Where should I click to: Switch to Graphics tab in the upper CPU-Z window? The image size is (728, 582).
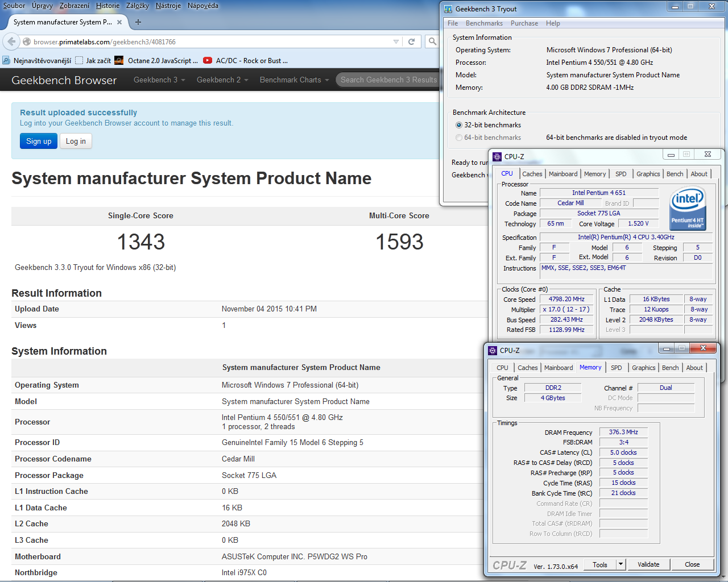pyautogui.click(x=648, y=174)
